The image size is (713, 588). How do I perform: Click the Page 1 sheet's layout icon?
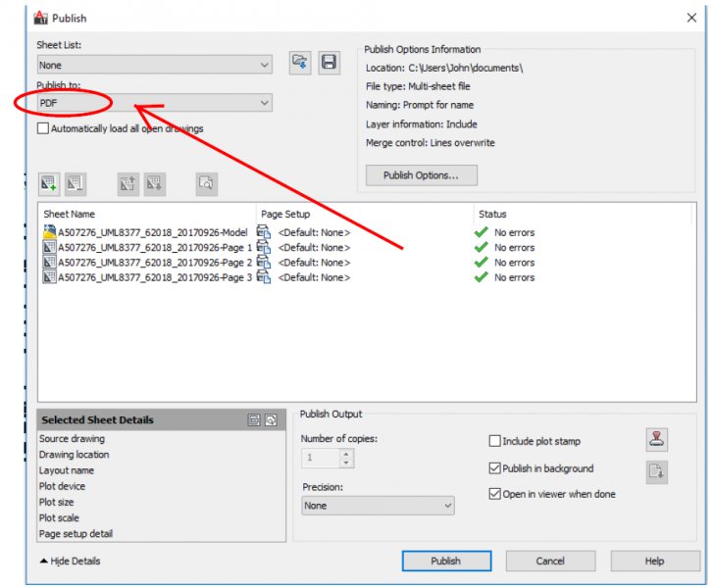[x=49, y=247]
